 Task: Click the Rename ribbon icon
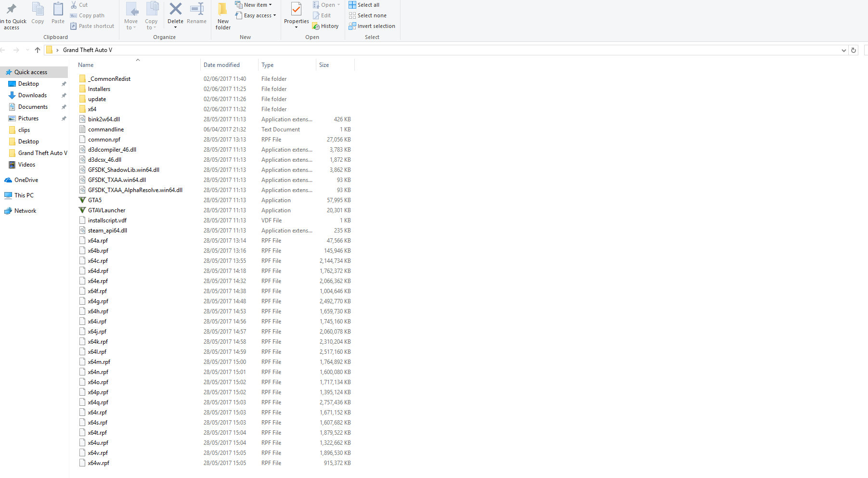click(197, 9)
